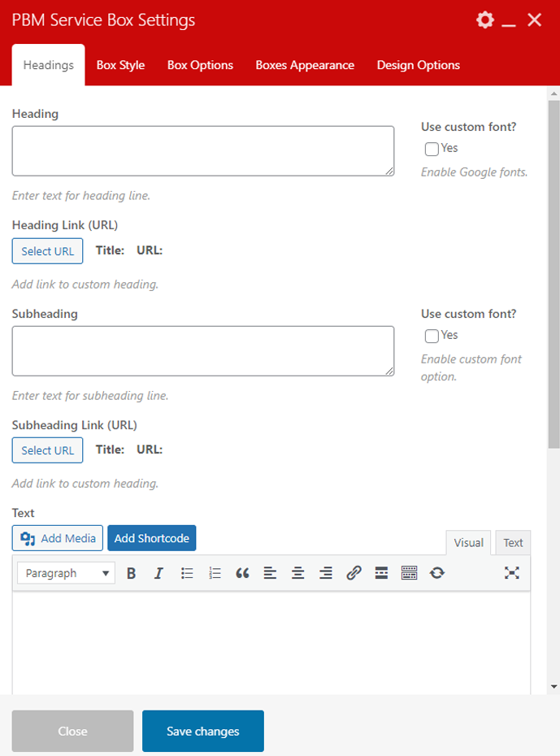The width and height of the screenshot is (560, 756).
Task: Enable custom font for Subheading
Action: [432, 336]
